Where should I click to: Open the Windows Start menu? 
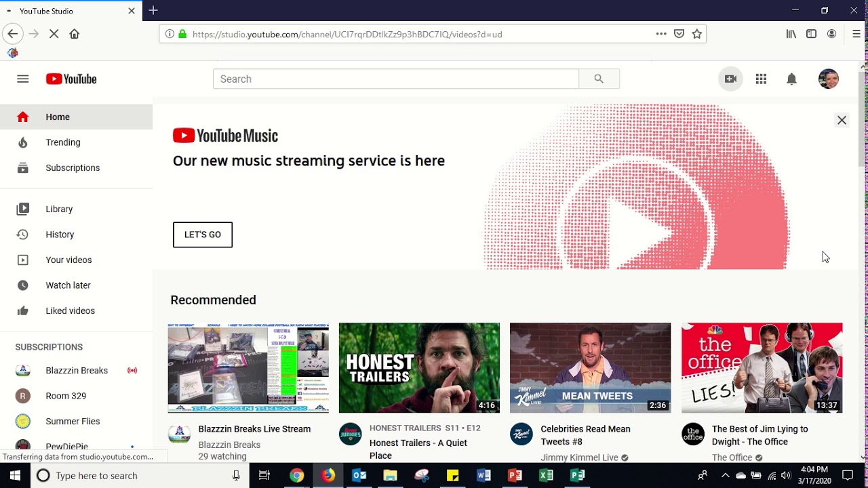click(x=15, y=476)
